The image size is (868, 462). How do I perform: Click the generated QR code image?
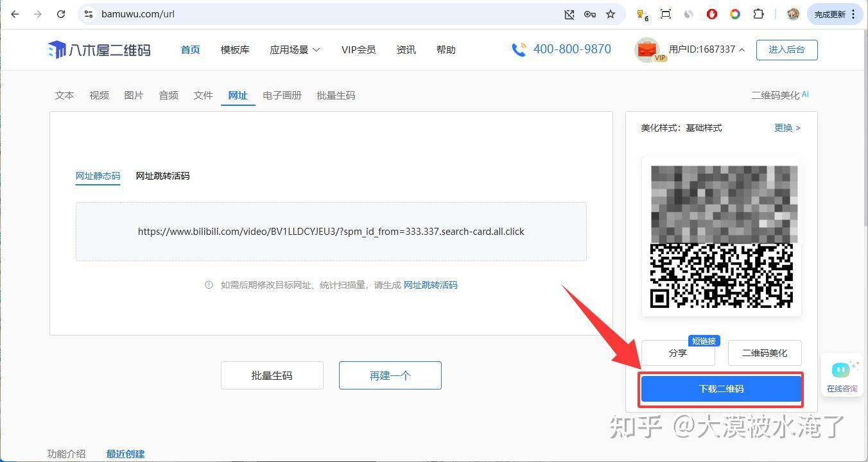(722, 237)
